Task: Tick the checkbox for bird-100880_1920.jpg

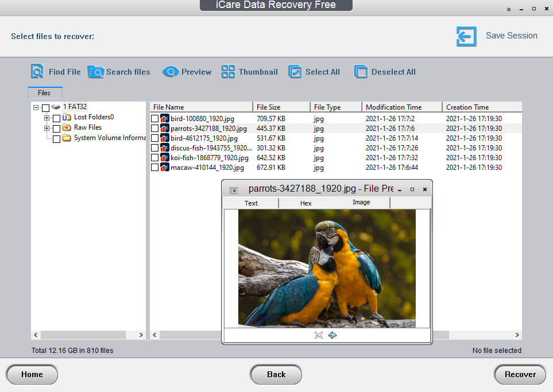Action: [154, 118]
